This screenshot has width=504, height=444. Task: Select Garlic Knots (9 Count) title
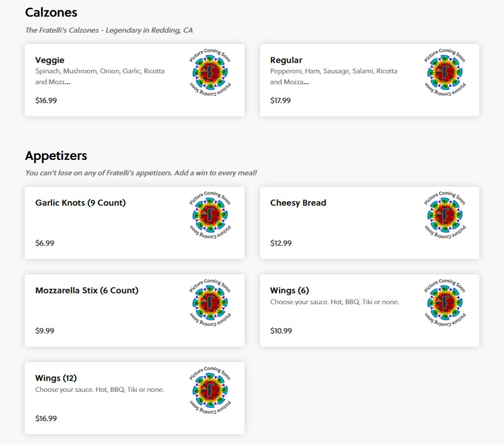click(x=80, y=203)
